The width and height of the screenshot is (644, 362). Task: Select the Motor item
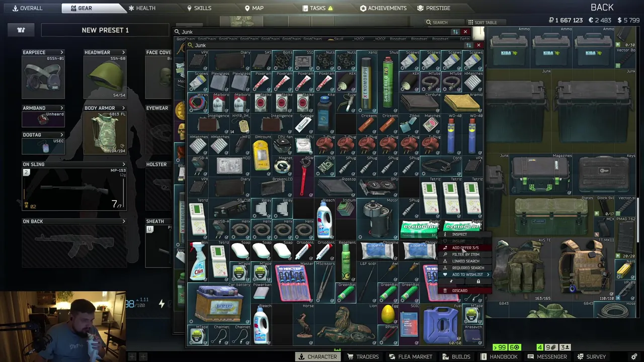click(x=377, y=219)
